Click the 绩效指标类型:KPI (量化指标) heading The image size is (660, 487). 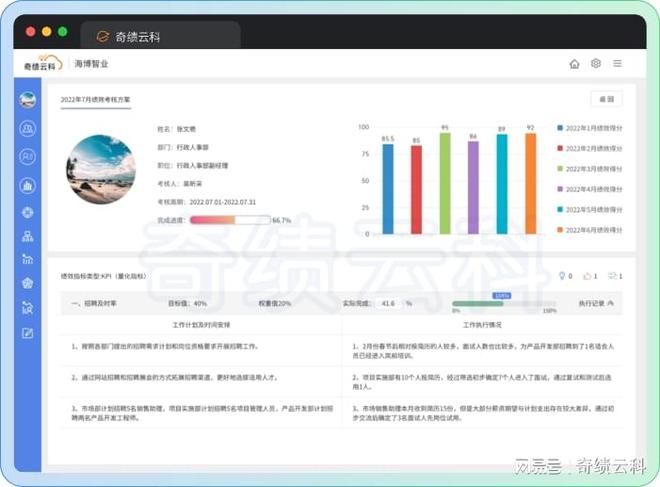click(104, 276)
